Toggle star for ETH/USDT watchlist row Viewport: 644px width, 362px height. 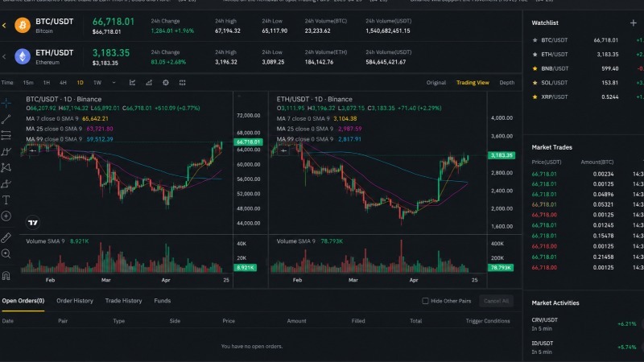point(535,54)
